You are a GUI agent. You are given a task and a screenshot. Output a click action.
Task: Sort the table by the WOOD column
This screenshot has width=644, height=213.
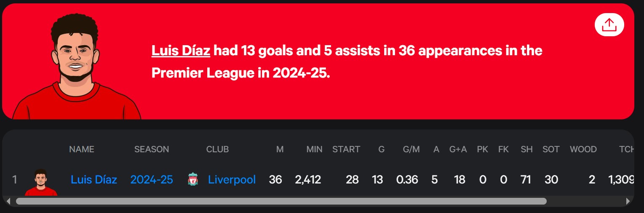(x=583, y=149)
